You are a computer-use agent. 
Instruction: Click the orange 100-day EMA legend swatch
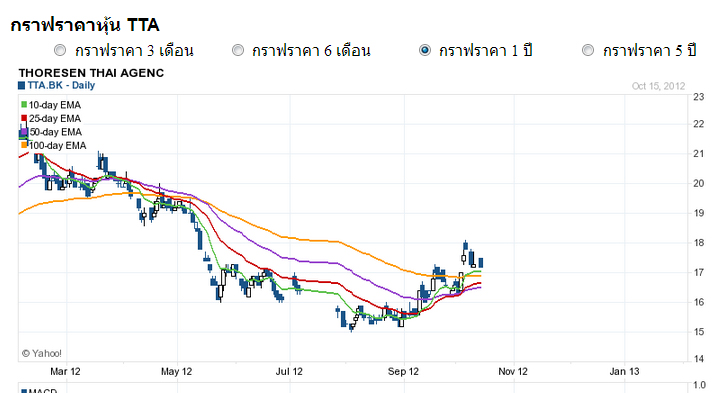click(x=24, y=145)
